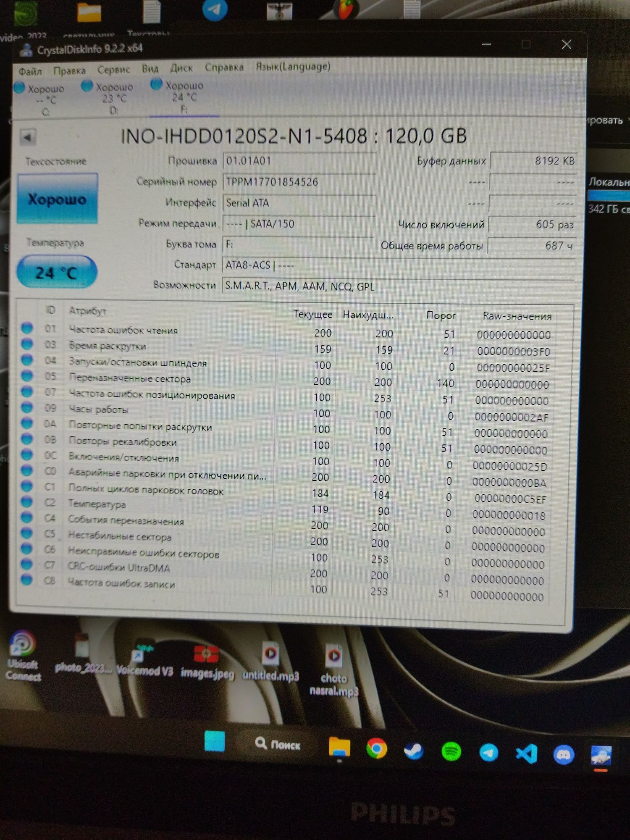
Task: Click the Атрибут column header
Action: [88, 311]
